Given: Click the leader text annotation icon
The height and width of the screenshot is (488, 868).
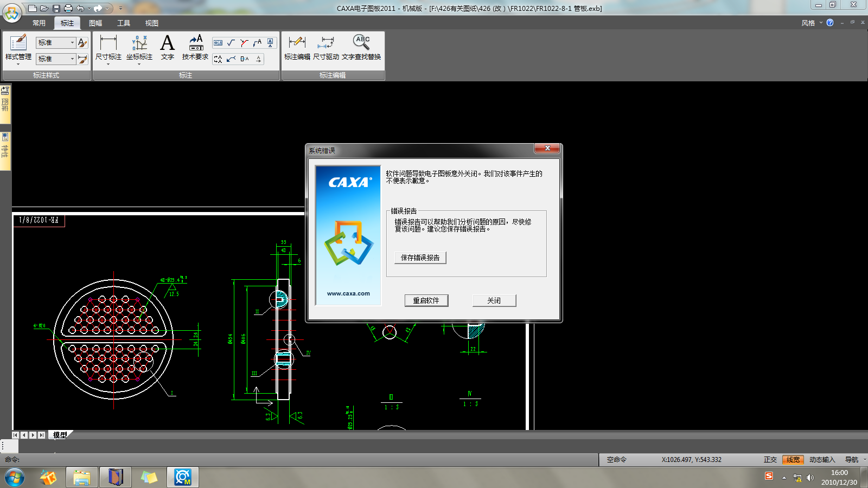Looking at the screenshot, I should (x=257, y=43).
